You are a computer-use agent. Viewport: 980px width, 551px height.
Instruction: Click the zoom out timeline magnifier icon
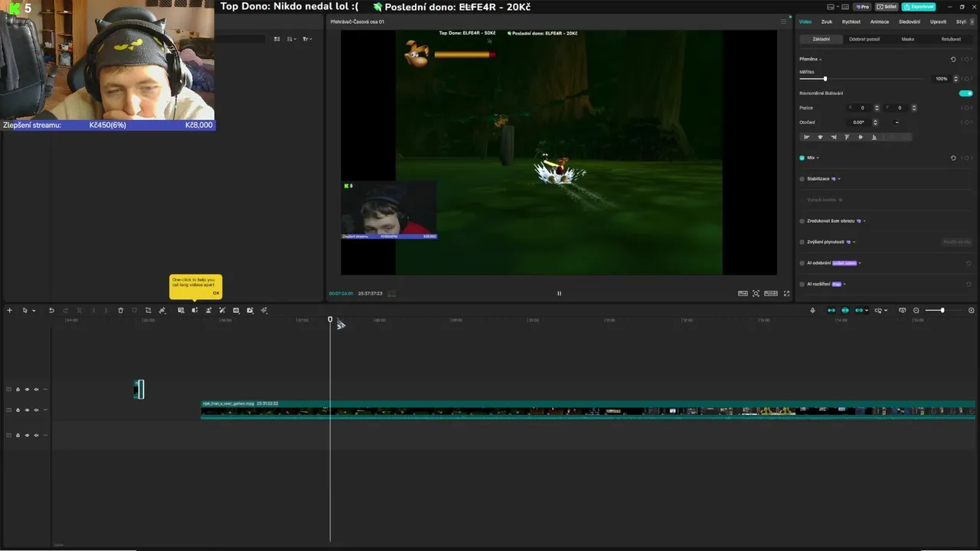point(916,311)
